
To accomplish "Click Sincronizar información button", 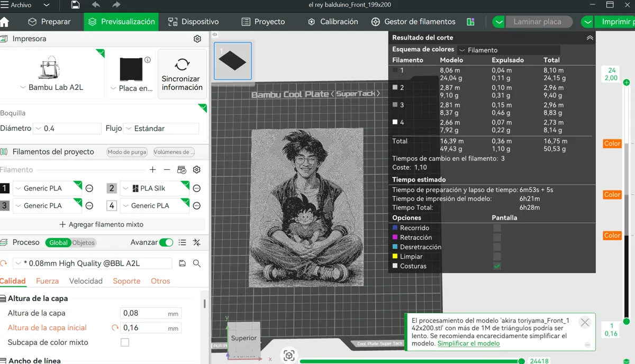I will tap(182, 74).
